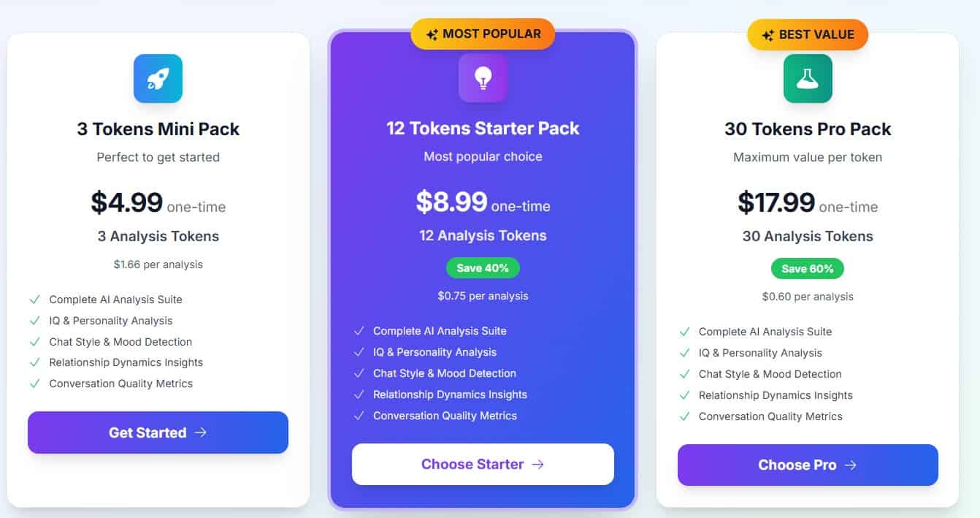Click the lightbulb icon on Starter Pack card

483,77
